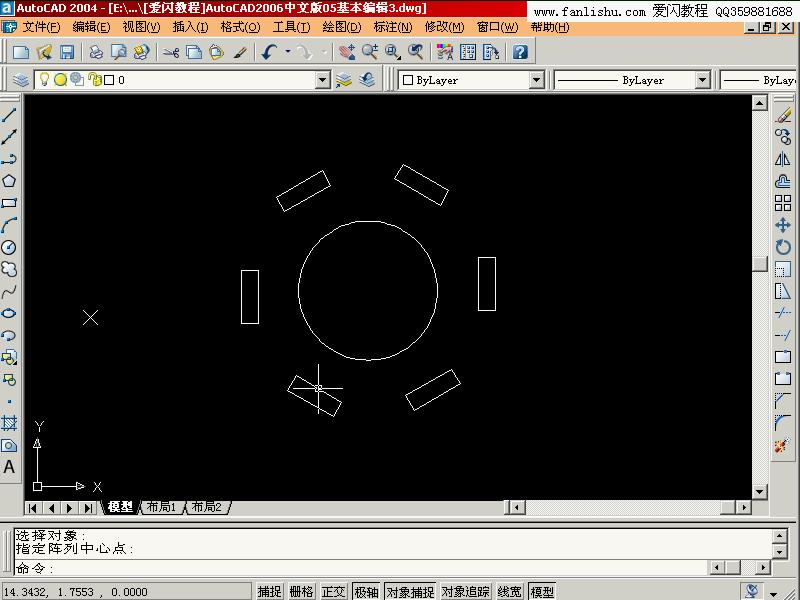Select the Multiline Text tool
Viewport: 800px width, 600px height.
9,467
